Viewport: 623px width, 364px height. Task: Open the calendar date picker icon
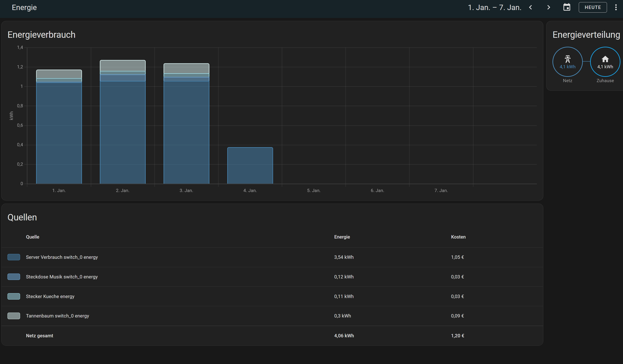point(567,7)
